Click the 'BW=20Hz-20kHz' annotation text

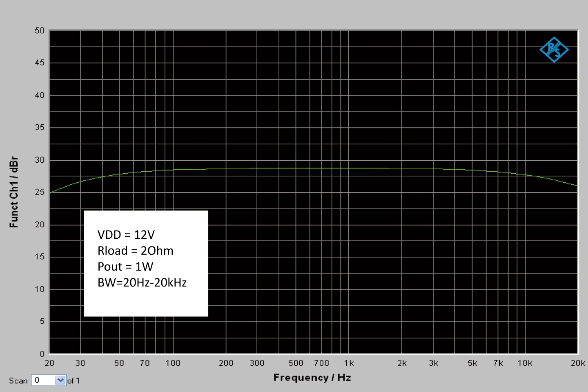point(142,282)
